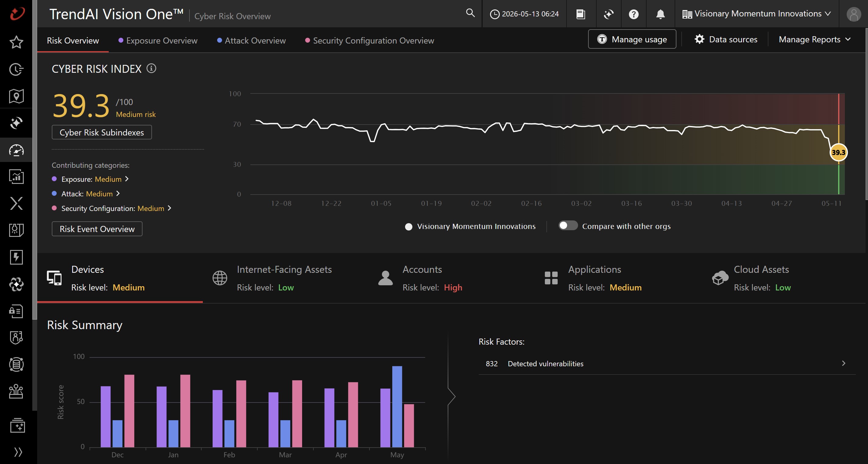Select the gauge risk management sidebar icon
Image resolution: width=868 pixels, height=464 pixels.
click(x=16, y=150)
